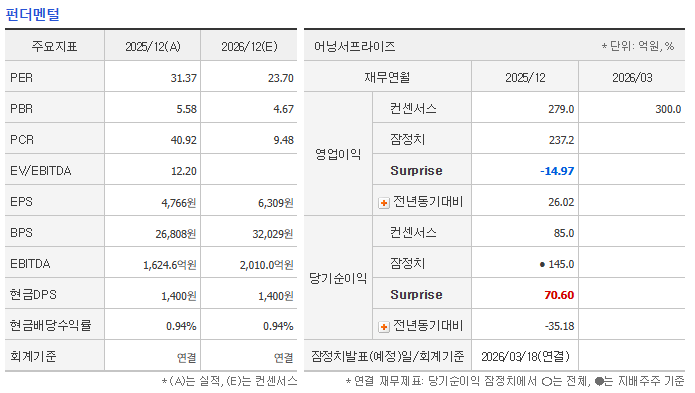The width and height of the screenshot is (695, 393).
Task: Select the 2026/03 earnings column header
Action: tap(632, 78)
